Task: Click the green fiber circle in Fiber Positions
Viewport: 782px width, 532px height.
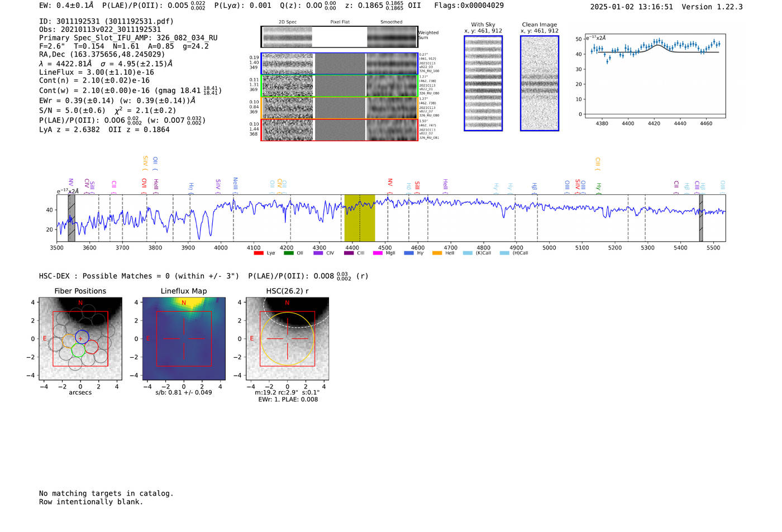Action: 78,350
